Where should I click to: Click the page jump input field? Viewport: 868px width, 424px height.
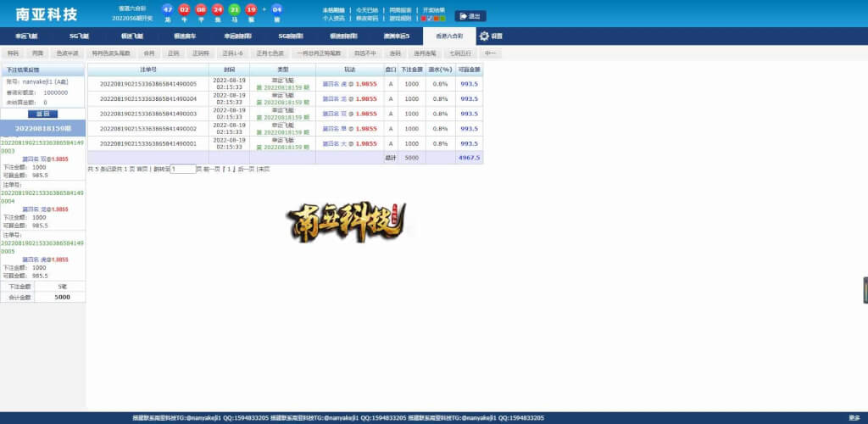tap(183, 169)
